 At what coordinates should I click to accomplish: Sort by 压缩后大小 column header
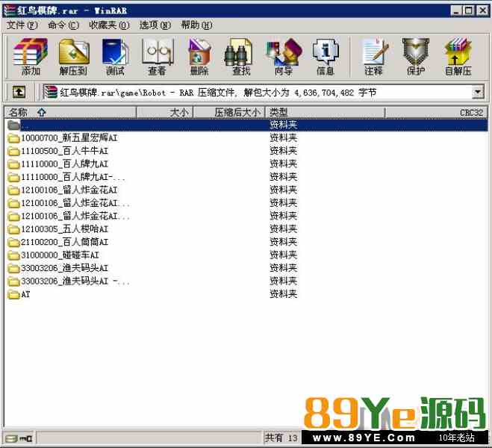click(229, 112)
